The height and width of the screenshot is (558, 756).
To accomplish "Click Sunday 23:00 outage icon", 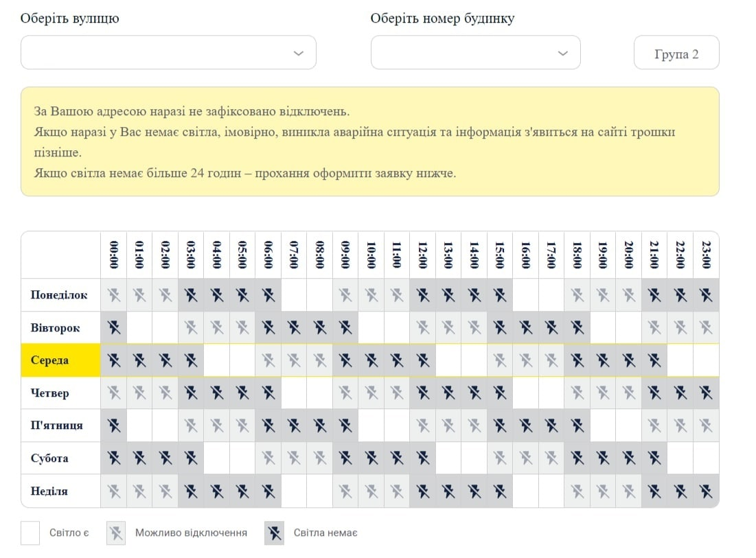I will (706, 491).
